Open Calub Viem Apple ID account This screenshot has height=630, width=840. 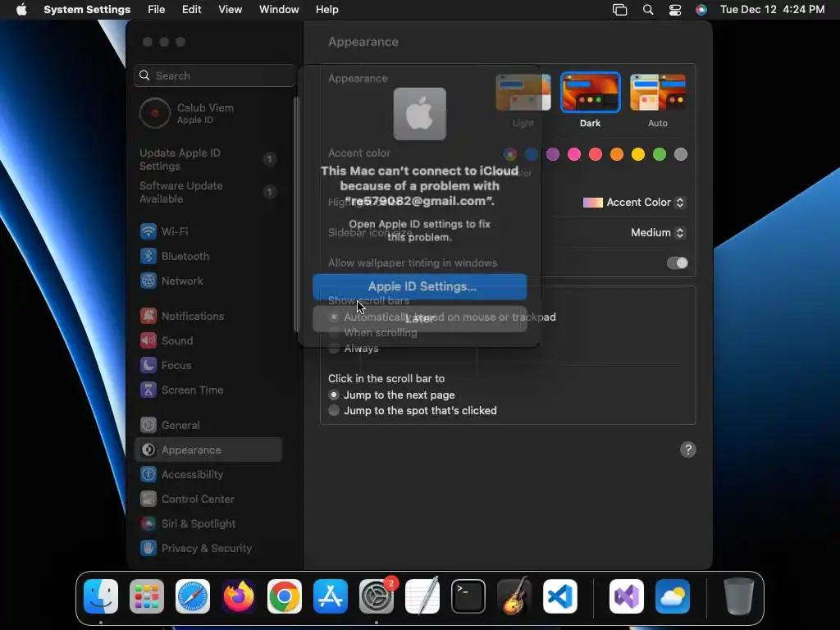click(208, 113)
